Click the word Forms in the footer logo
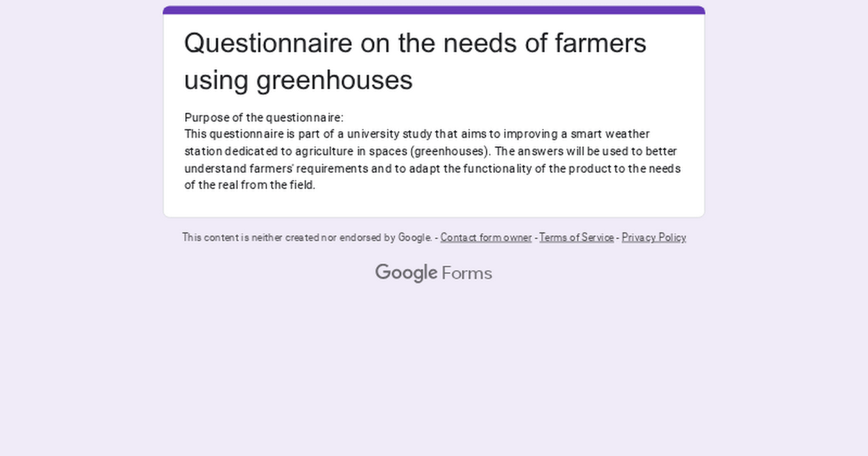Screen dimensions: 868x456 (x=467, y=273)
